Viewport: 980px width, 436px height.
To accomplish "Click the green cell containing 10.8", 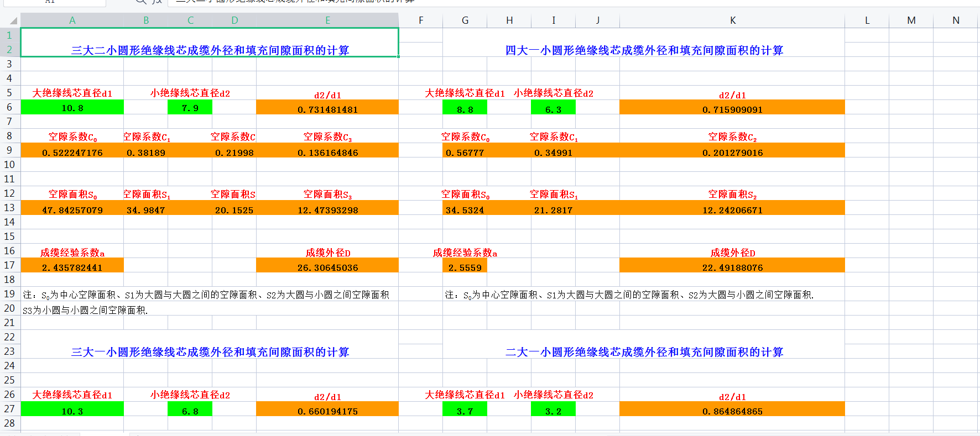I will coord(72,108).
